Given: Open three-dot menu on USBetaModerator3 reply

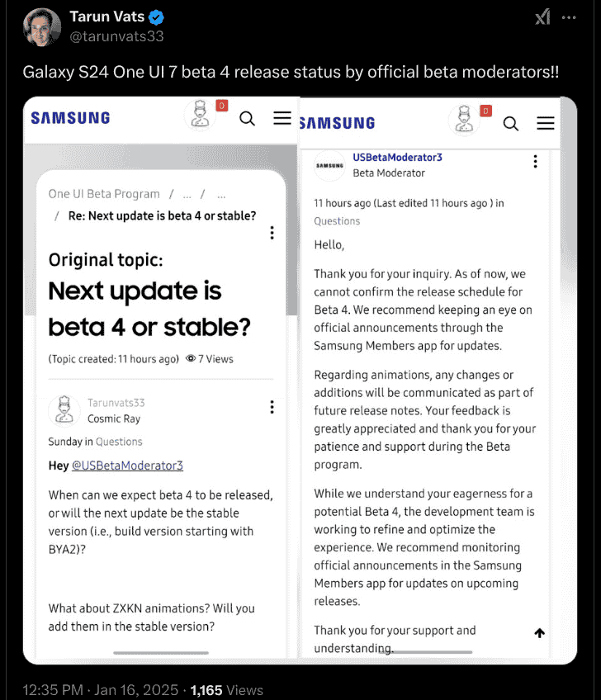Looking at the screenshot, I should [535, 162].
